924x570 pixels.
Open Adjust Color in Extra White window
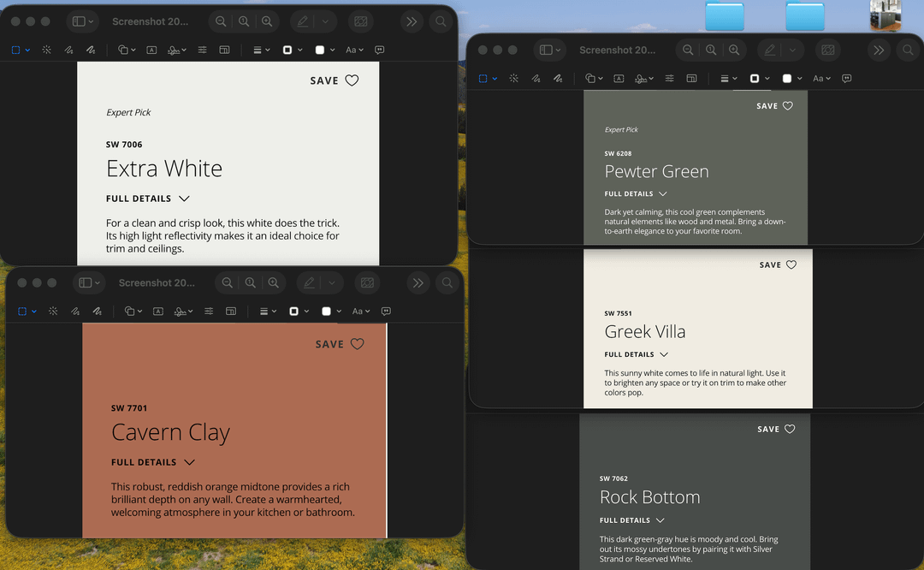pyautogui.click(x=202, y=50)
